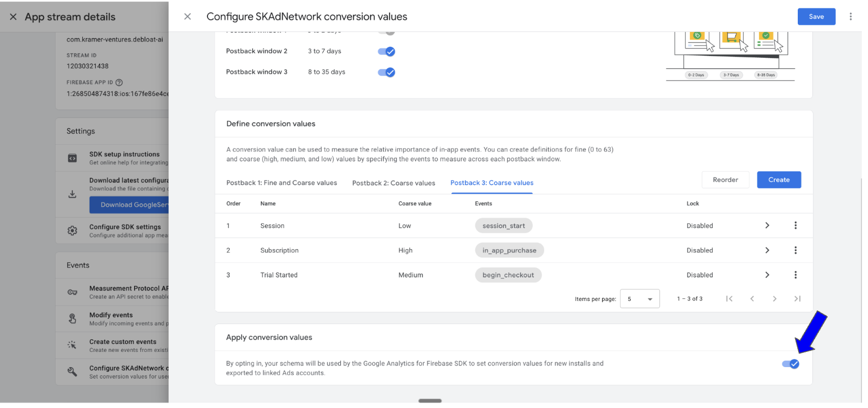Click the Reorder button
This screenshot has height=408, width=868.
pos(725,180)
